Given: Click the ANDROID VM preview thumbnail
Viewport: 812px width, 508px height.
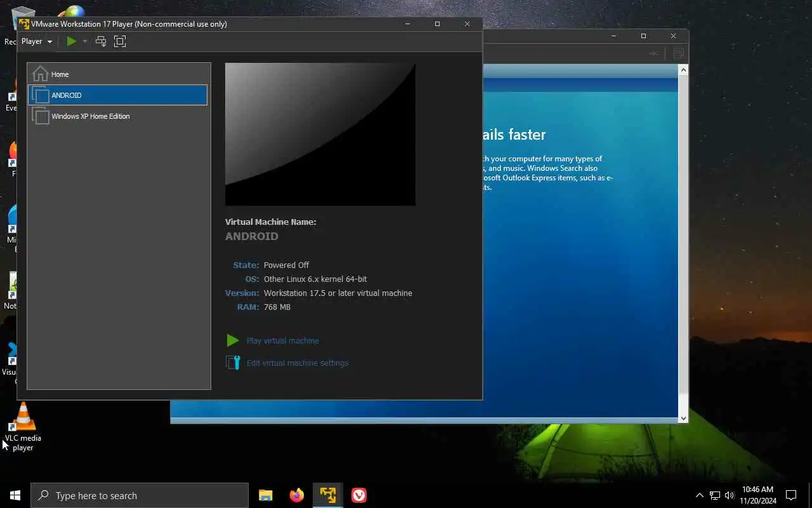Looking at the screenshot, I should 320,134.
